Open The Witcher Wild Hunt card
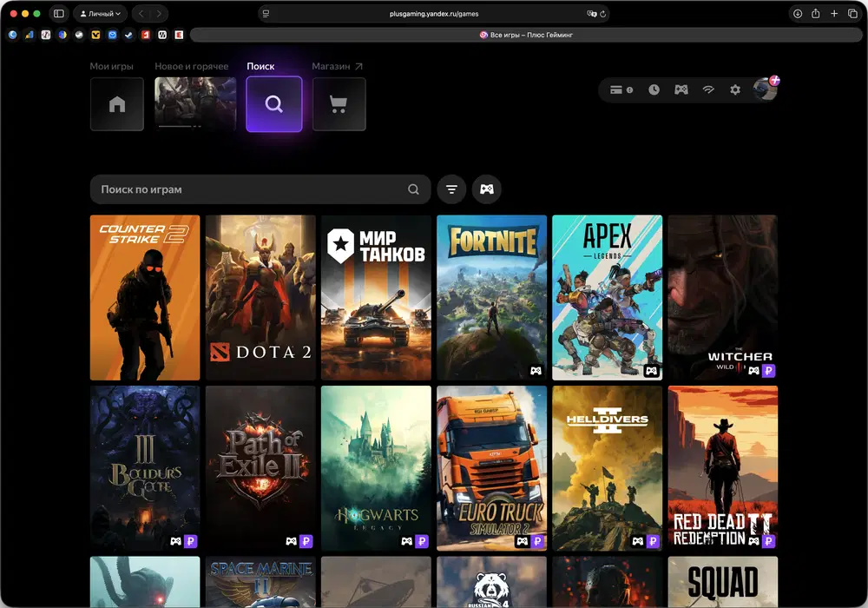Image resolution: width=868 pixels, height=608 pixels. [x=722, y=297]
